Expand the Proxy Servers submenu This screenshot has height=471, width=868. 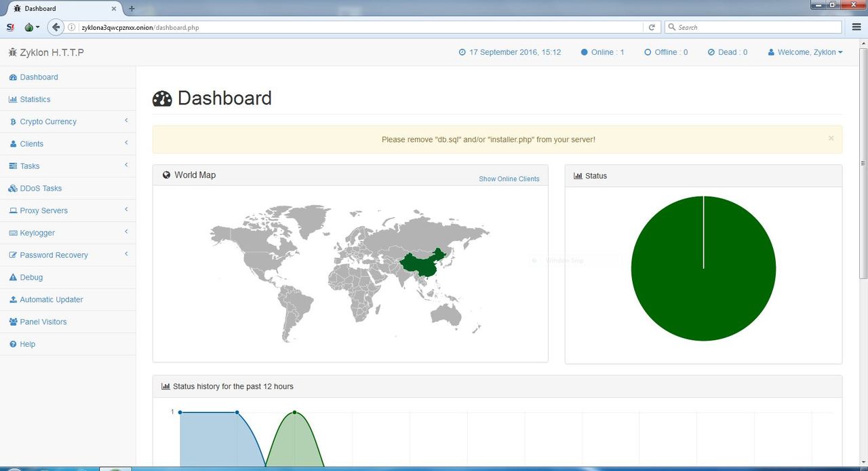click(44, 211)
